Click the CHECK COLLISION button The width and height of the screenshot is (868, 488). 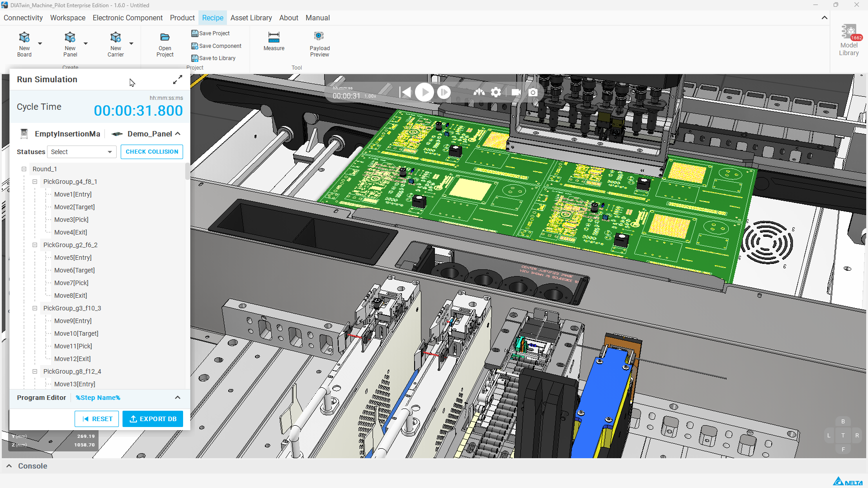coord(152,152)
